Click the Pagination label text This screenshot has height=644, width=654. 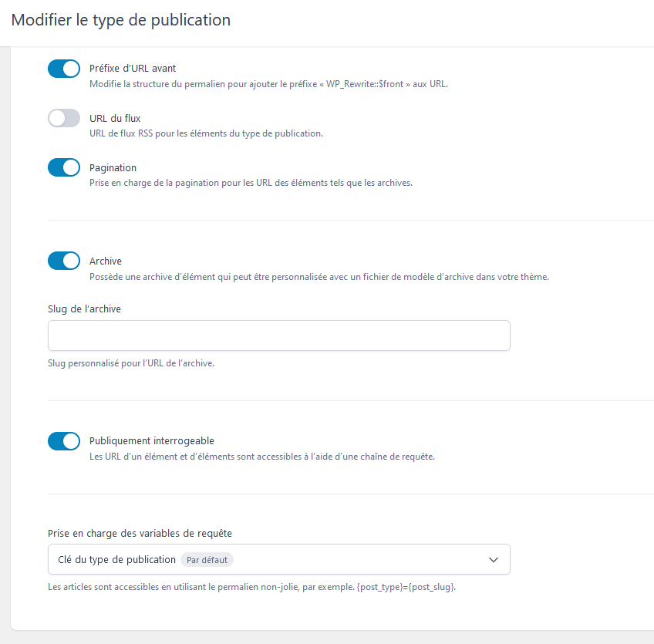pos(113,167)
